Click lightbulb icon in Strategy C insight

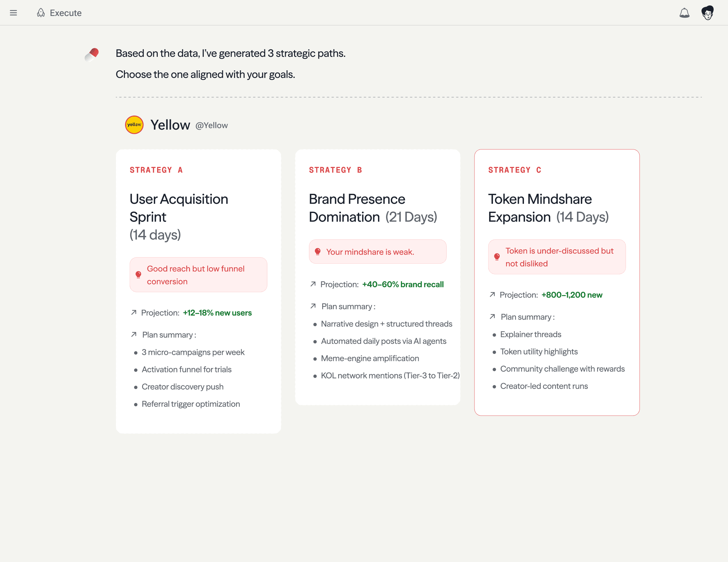[497, 257]
